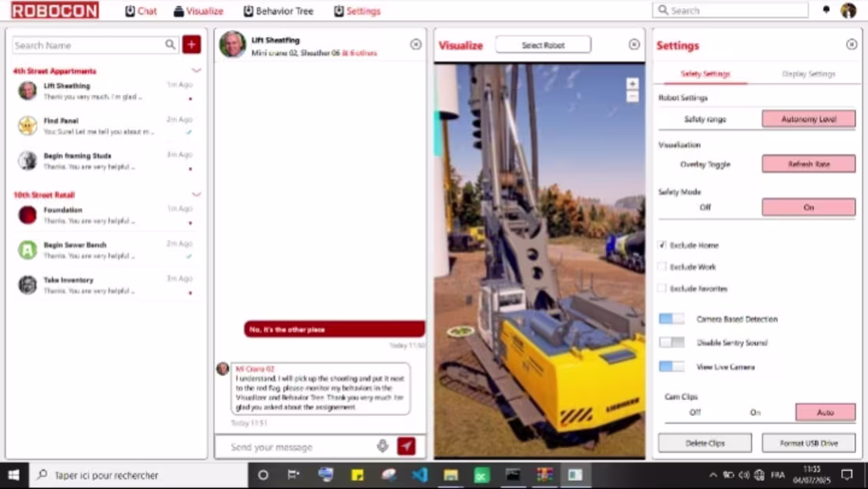Send the message with the red arrow button
Viewport: 868px width, 489px height.
(x=406, y=446)
